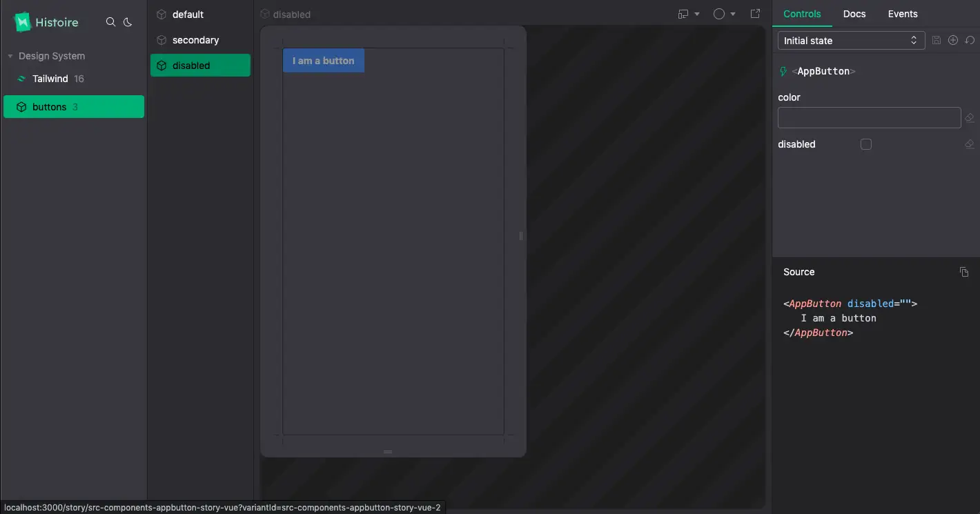Click the preview vertical resize handle
Viewport: 980px width, 514px height.
pos(521,236)
